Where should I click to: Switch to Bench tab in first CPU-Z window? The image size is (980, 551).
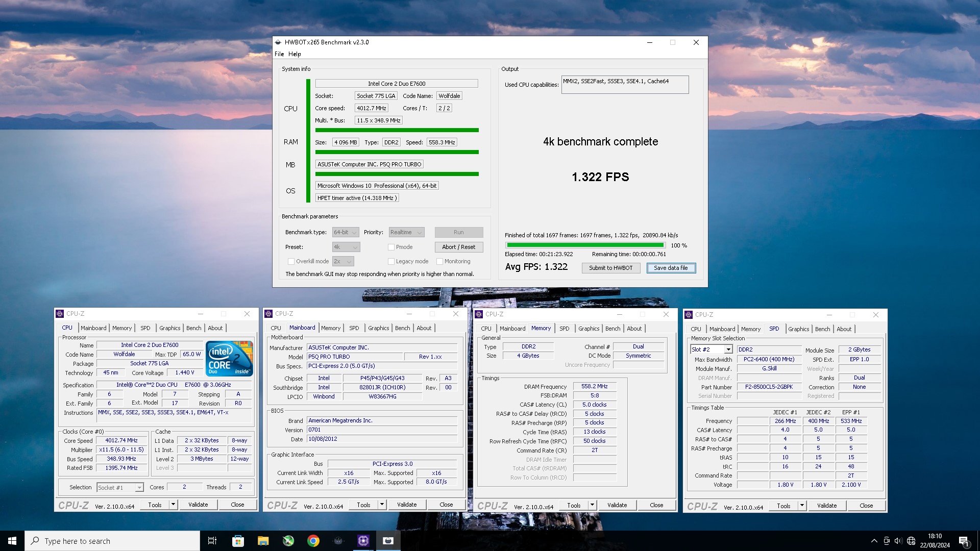pos(193,328)
